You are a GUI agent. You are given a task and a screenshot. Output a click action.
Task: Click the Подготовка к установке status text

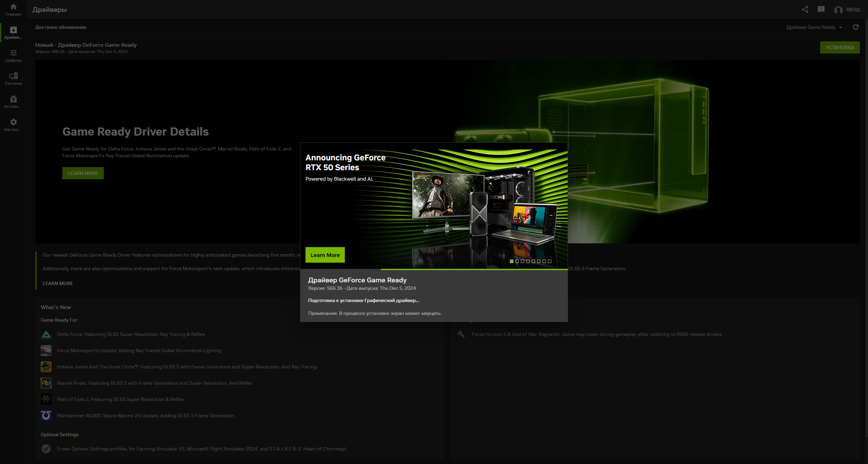click(363, 300)
